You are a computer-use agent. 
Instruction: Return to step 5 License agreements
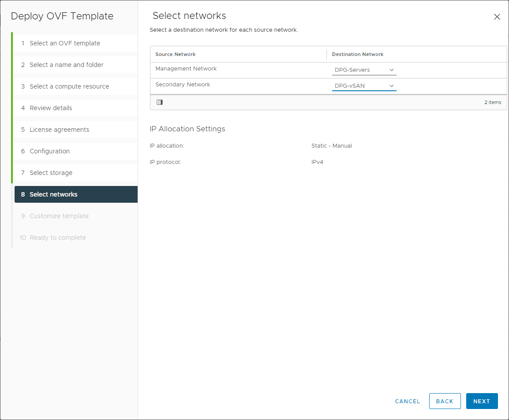(59, 130)
